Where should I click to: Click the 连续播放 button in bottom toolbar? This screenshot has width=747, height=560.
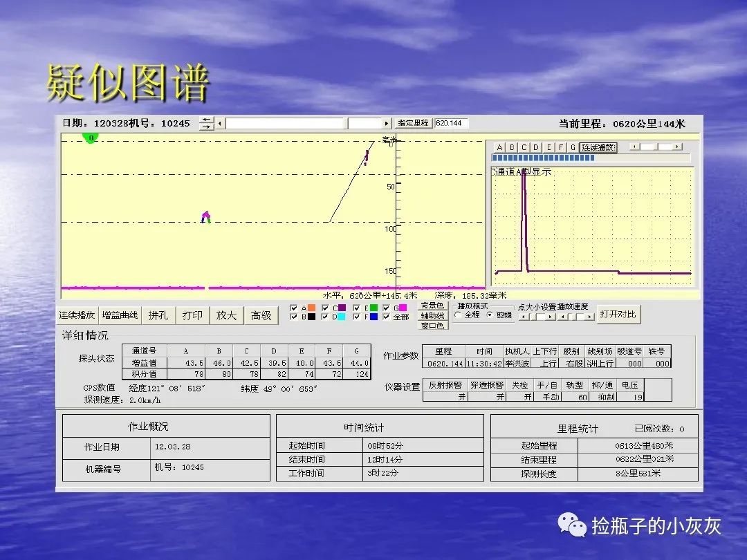coord(77,315)
